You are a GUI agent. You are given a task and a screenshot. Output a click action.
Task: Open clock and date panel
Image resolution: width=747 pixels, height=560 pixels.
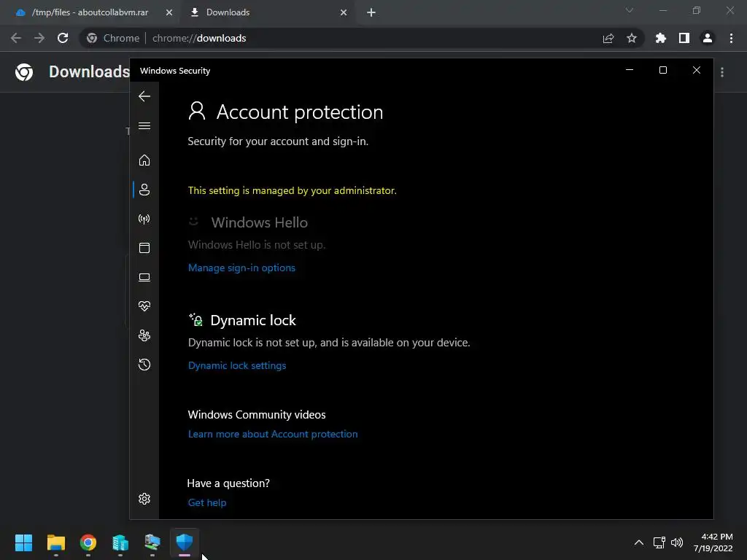pos(713,542)
